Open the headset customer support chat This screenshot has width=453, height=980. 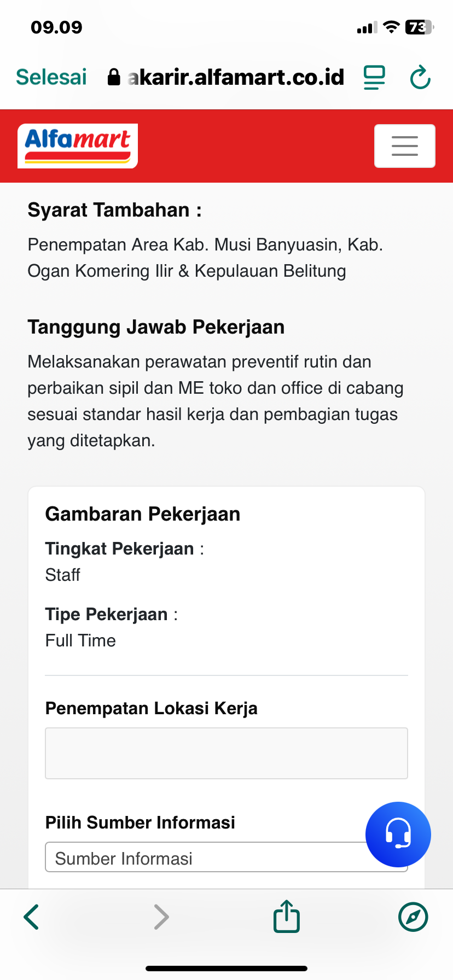coord(398,834)
